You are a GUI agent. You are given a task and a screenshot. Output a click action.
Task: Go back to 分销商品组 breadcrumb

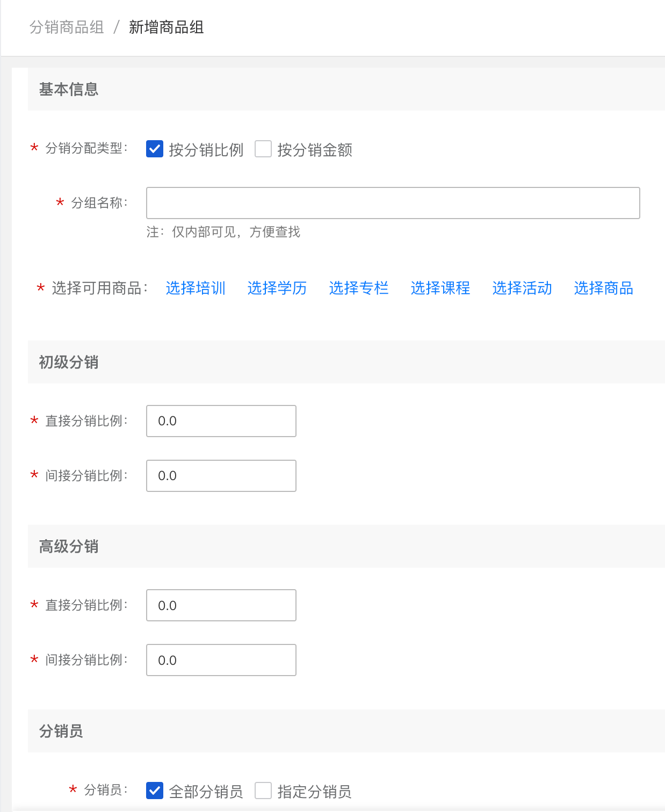(67, 27)
